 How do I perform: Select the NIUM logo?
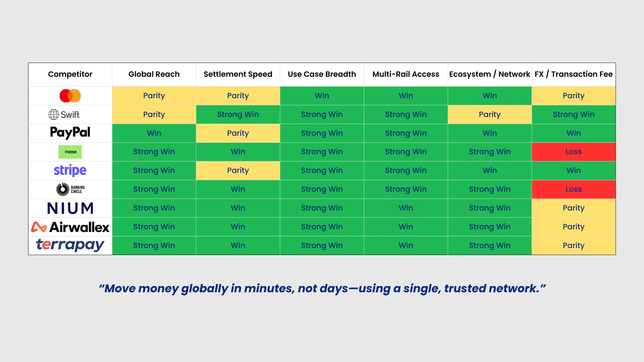(x=70, y=208)
